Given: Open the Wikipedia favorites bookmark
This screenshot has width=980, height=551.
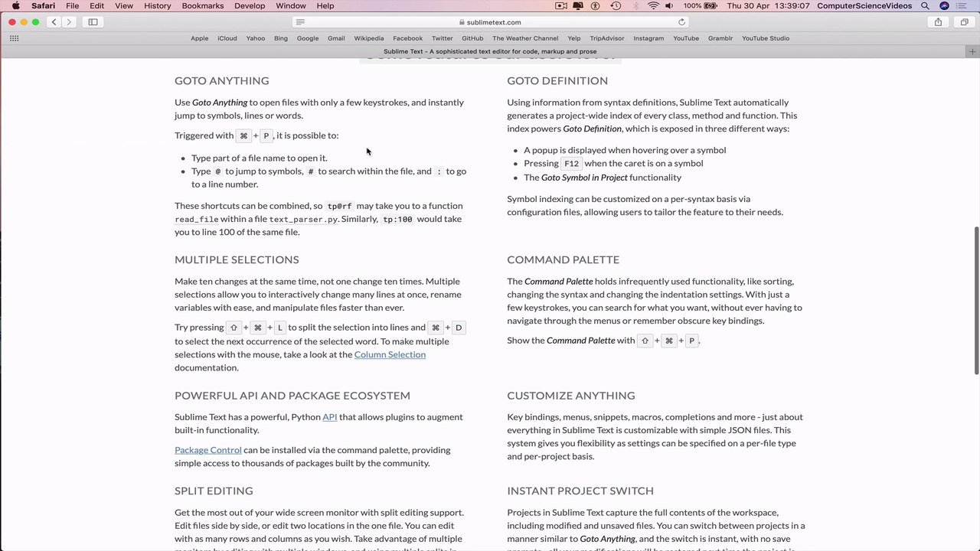Looking at the screenshot, I should [369, 38].
